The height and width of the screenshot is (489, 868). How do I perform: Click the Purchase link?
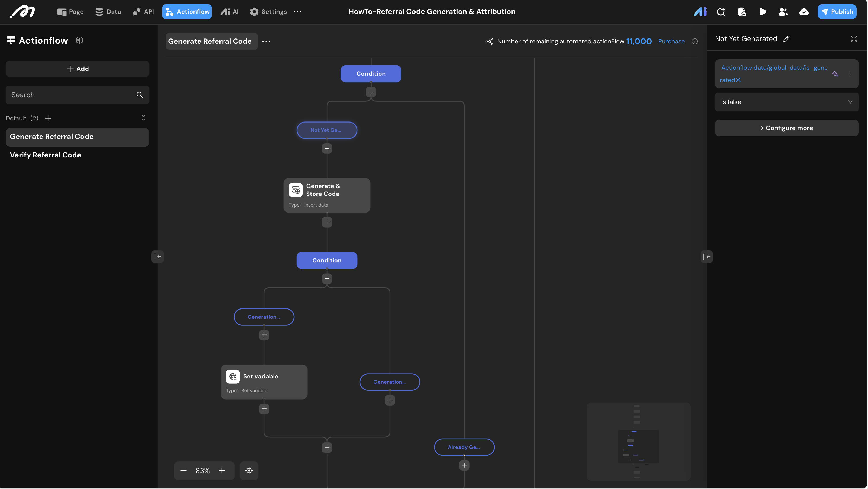point(671,41)
